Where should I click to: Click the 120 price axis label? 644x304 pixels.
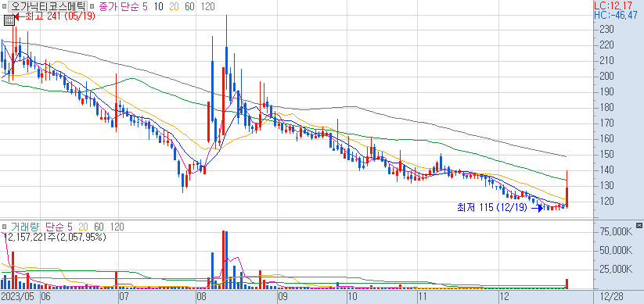tap(606, 201)
